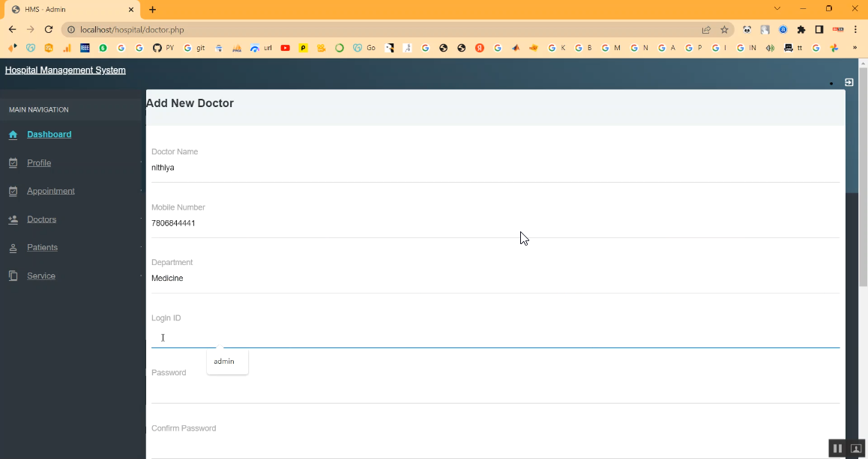Toggle the browser side panel icon
Screen dimensions: 868x459
[819, 30]
